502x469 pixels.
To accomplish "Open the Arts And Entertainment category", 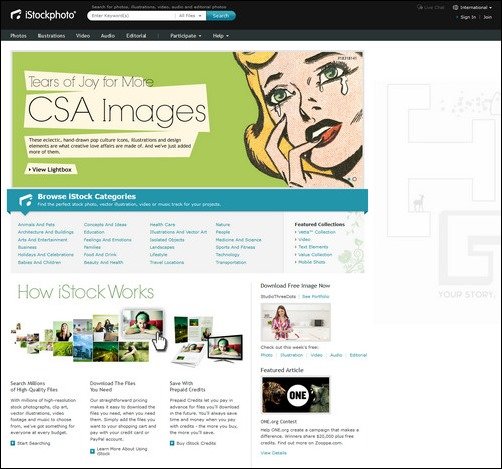I will click(x=43, y=240).
